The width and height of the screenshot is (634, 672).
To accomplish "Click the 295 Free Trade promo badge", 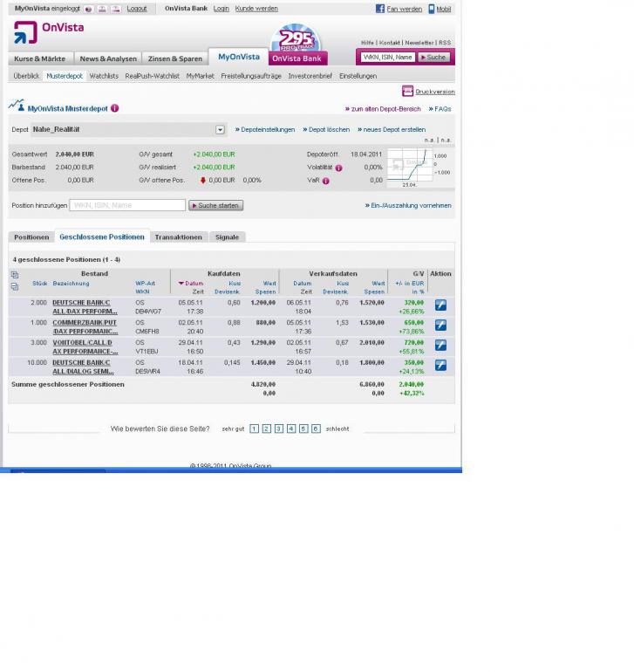I will click(x=296, y=38).
